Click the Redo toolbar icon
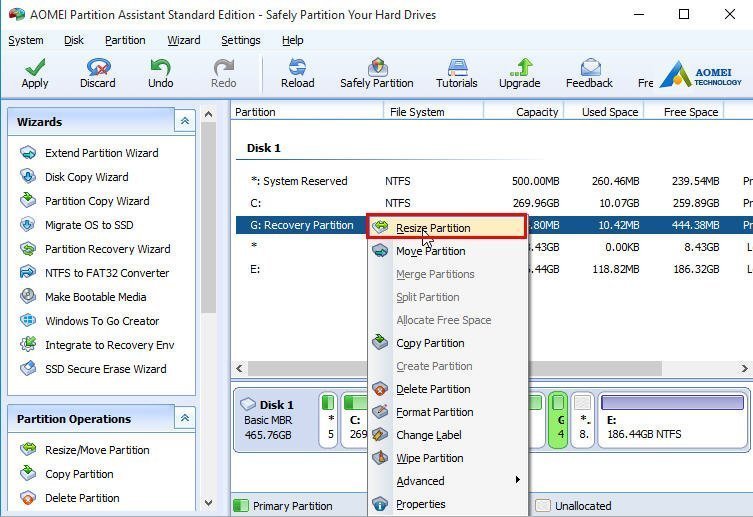This screenshot has width=753, height=517. (x=224, y=68)
